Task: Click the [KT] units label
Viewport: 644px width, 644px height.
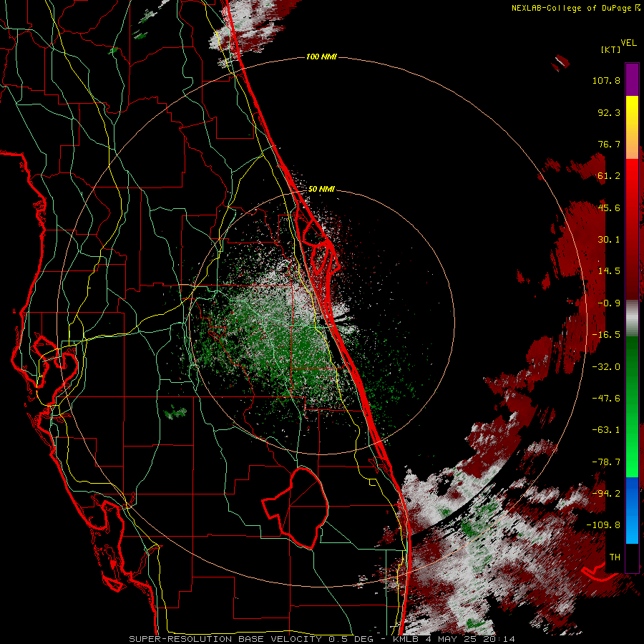Action: [x=611, y=49]
